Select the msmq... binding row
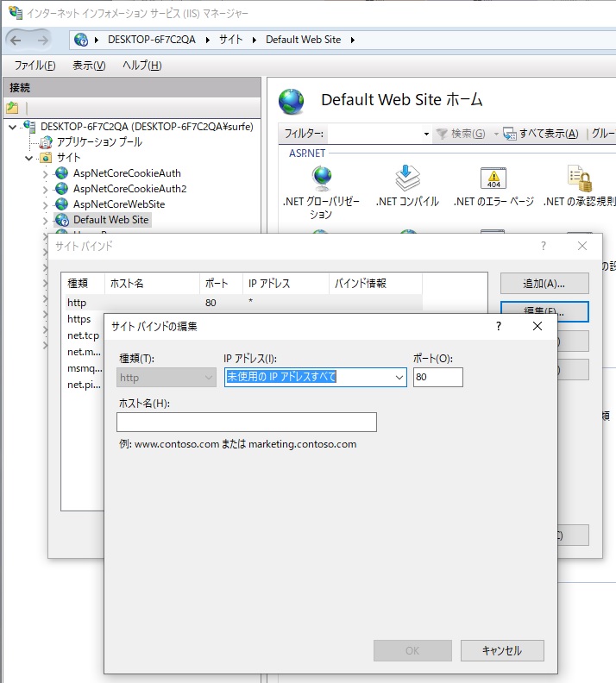This screenshot has width=616, height=683. pyautogui.click(x=85, y=368)
